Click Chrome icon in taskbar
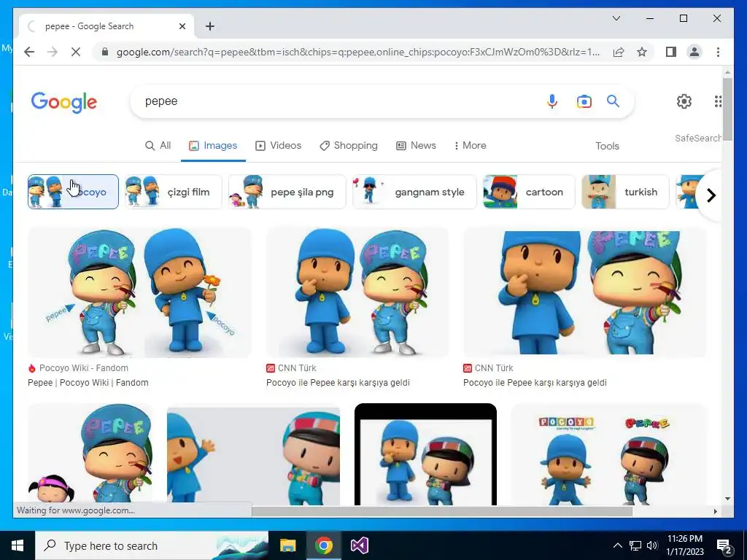This screenshot has width=747, height=560. [323, 545]
